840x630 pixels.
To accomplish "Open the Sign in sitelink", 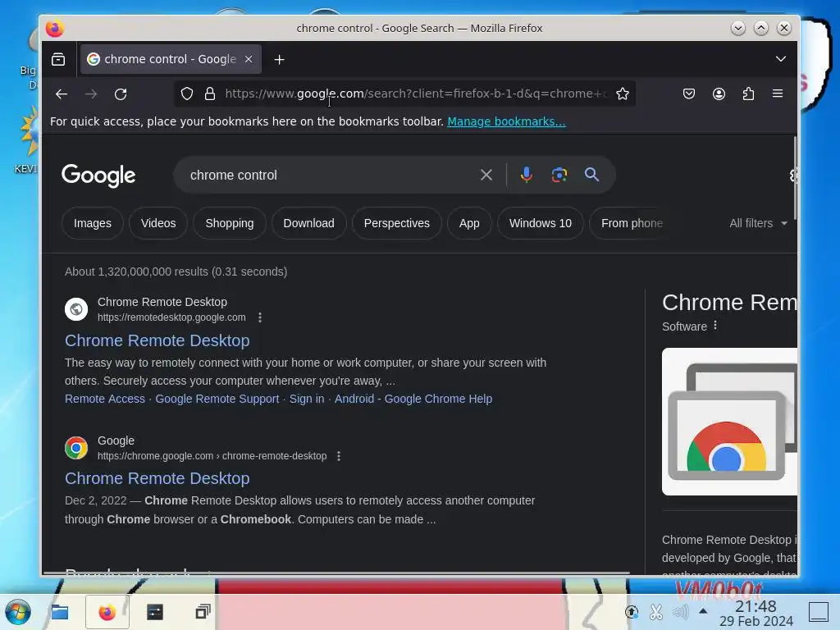I will click(307, 399).
